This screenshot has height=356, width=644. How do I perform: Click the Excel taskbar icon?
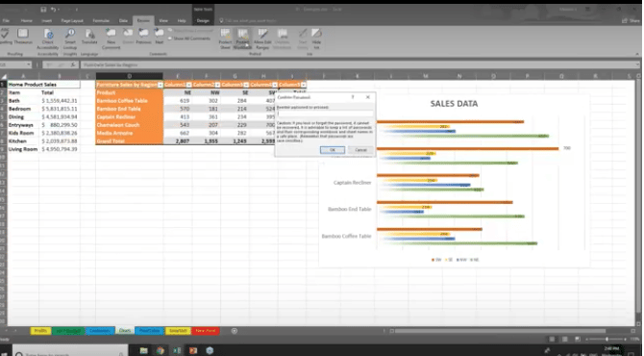click(177, 350)
